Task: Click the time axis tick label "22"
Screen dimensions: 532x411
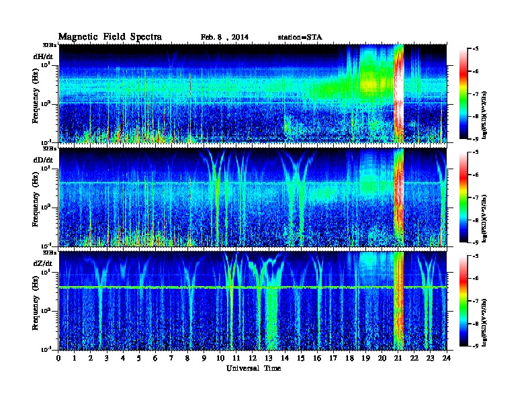Action: [x=414, y=358]
